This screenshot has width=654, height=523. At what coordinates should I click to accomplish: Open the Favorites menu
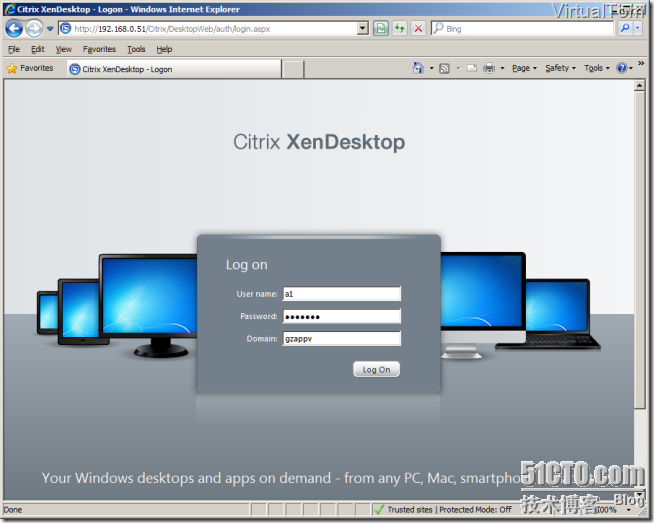pyautogui.click(x=99, y=49)
